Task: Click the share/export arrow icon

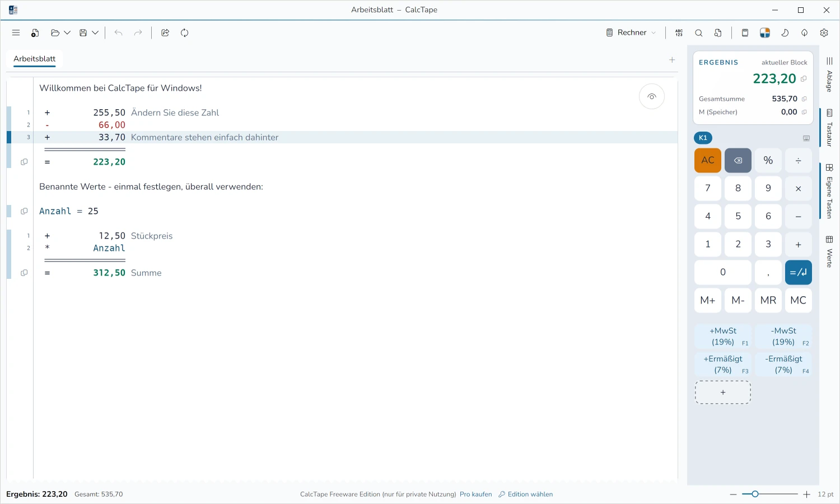Action: point(165,33)
